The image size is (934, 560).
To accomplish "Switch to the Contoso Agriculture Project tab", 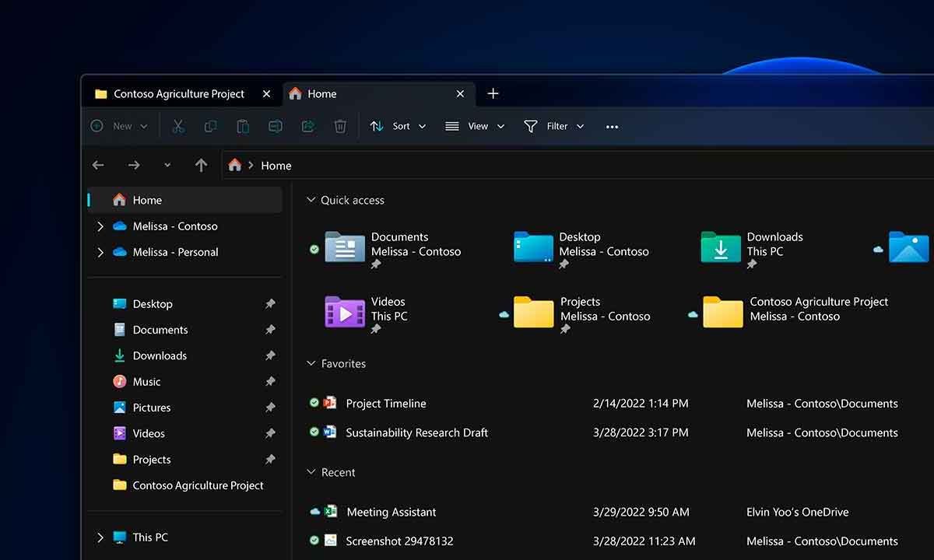I will (177, 93).
